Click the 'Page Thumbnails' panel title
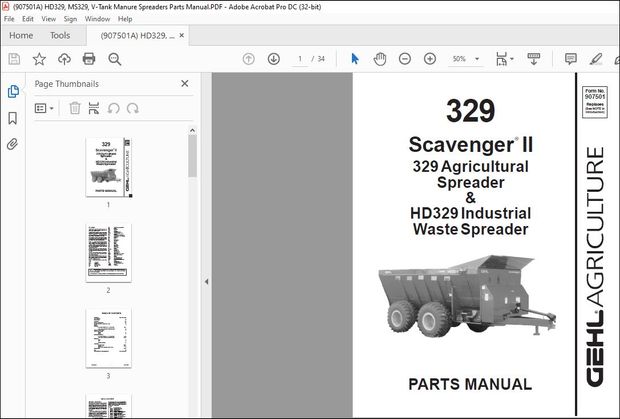620x419 pixels. tap(66, 84)
